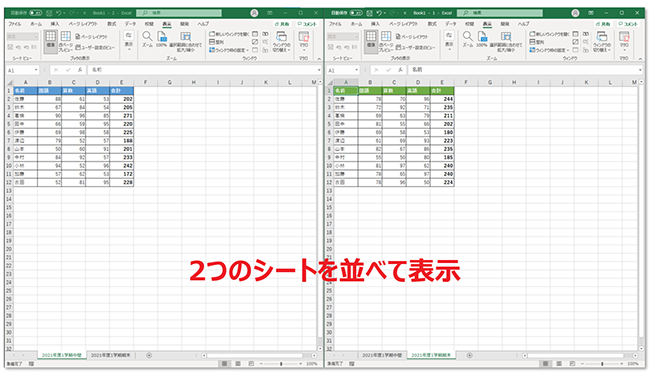
Task: Click the 100% zoom icon in right window
Action: [482, 39]
